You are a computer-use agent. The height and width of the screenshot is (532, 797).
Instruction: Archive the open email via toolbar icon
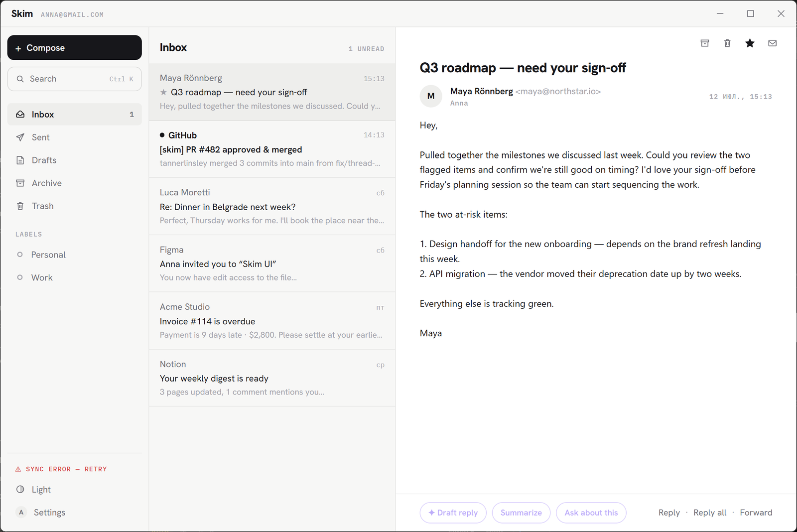point(705,43)
